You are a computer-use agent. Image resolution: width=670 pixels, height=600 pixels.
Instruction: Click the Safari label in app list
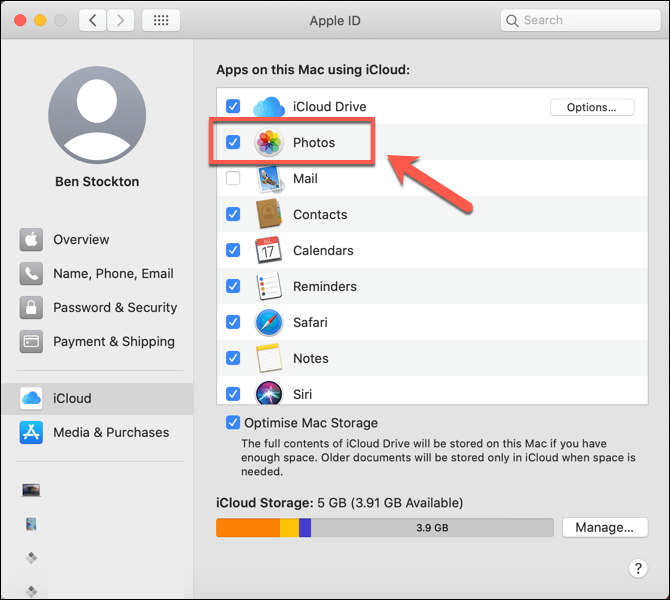pos(310,322)
